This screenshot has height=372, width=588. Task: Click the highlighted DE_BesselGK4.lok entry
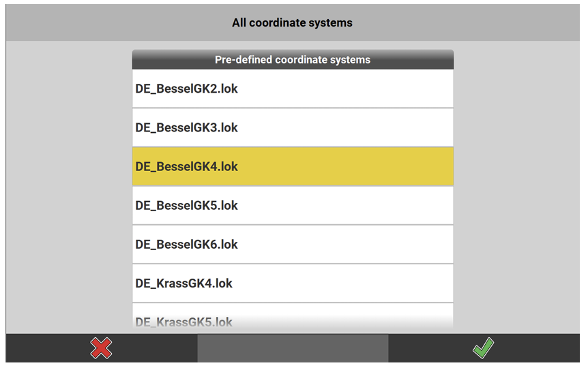tap(293, 166)
